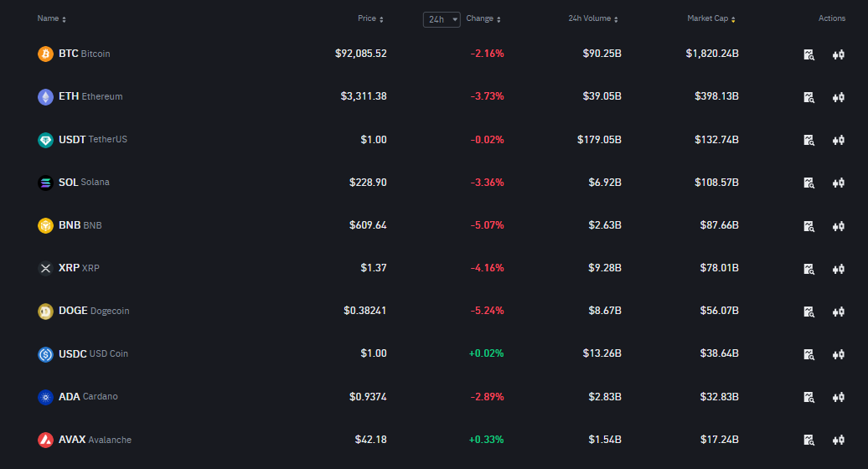
Task: Open the detail icon in DOGE row
Action: (x=809, y=312)
